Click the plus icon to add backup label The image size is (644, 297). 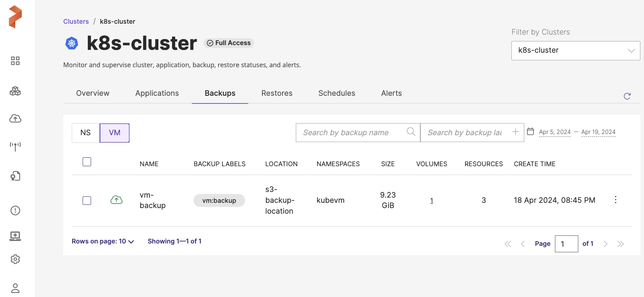515,132
